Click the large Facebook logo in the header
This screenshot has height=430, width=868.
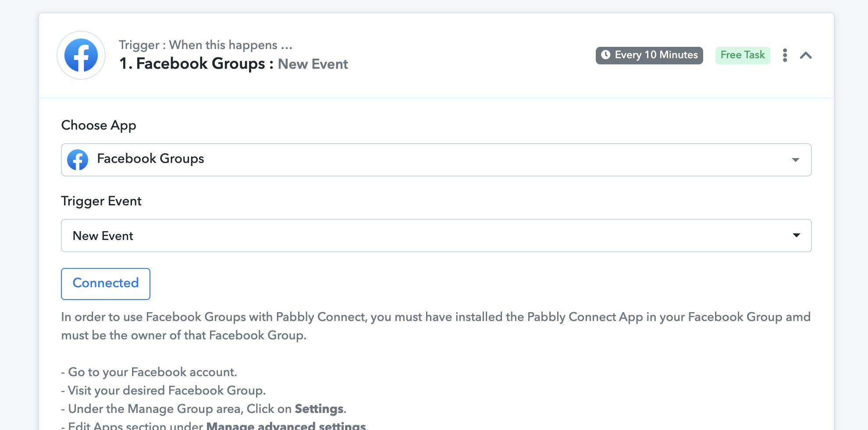pos(81,55)
